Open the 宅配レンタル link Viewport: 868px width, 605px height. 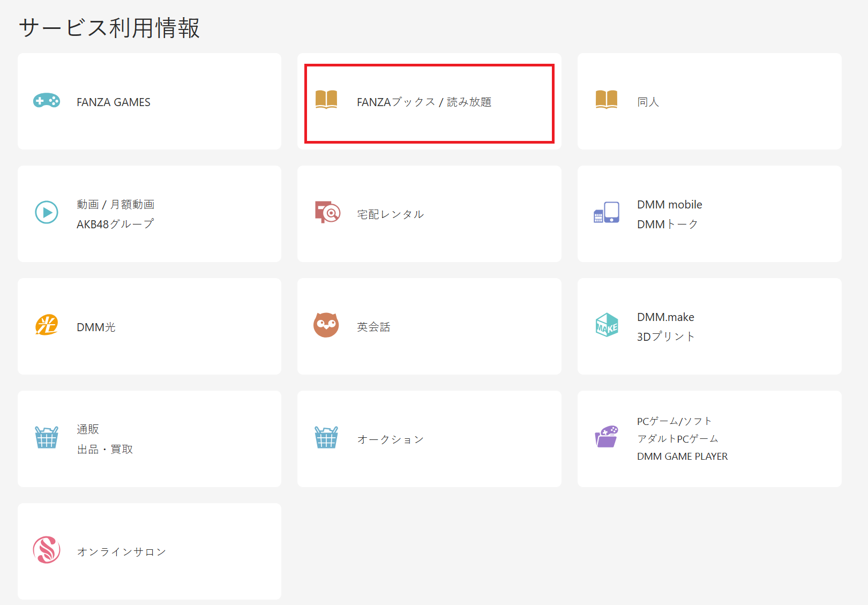coord(390,214)
